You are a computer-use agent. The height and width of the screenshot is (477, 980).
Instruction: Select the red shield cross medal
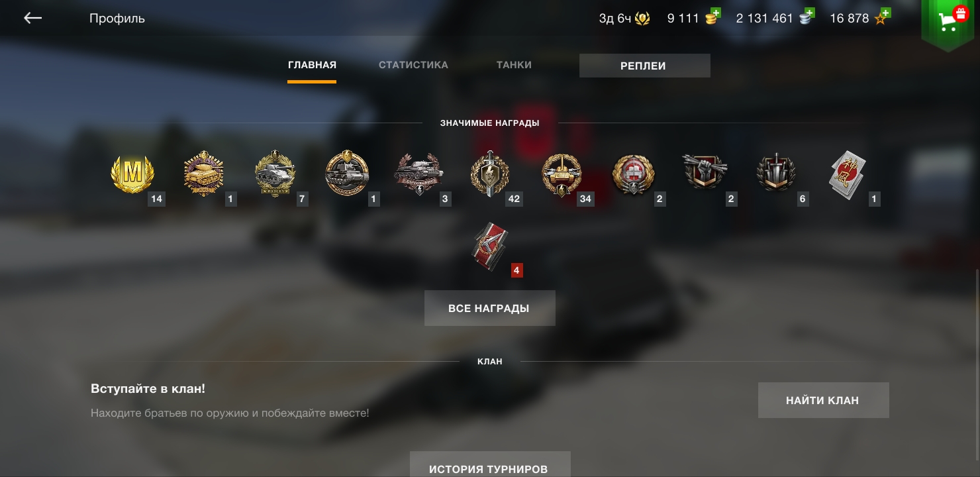click(x=634, y=174)
